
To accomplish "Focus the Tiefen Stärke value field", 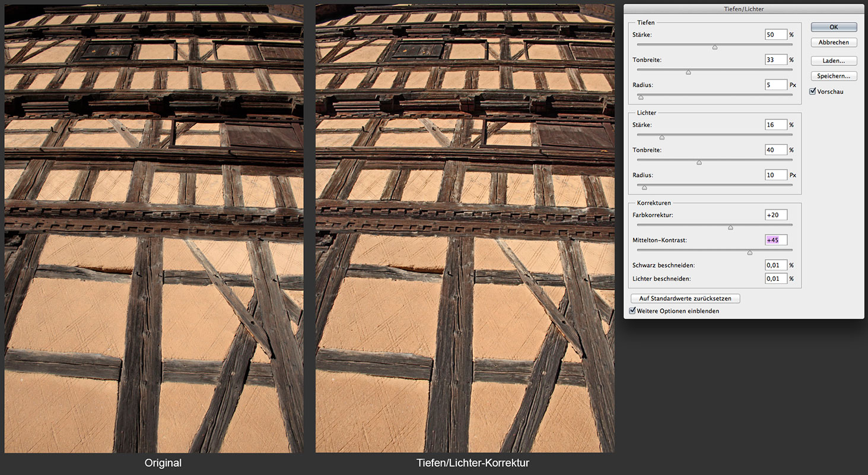I will click(x=775, y=35).
